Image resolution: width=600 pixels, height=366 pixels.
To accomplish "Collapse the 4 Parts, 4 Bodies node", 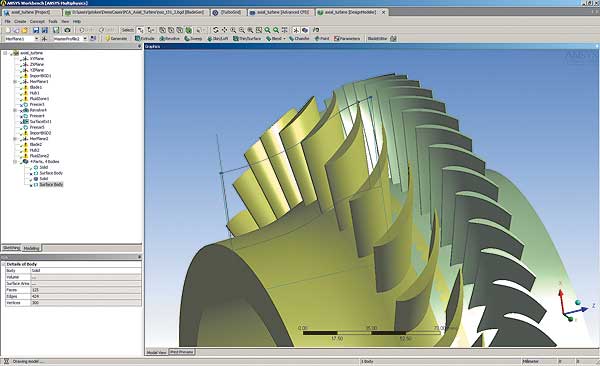I will [x=15, y=162].
